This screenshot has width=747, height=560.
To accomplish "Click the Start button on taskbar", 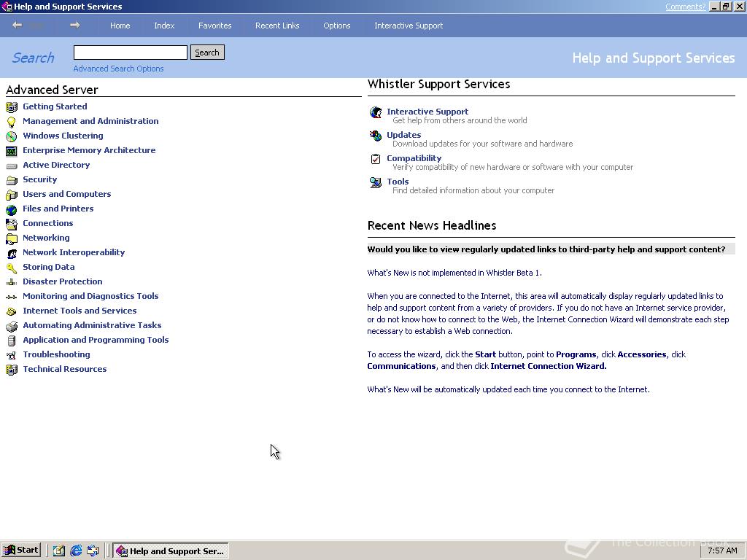I will pyautogui.click(x=21, y=550).
